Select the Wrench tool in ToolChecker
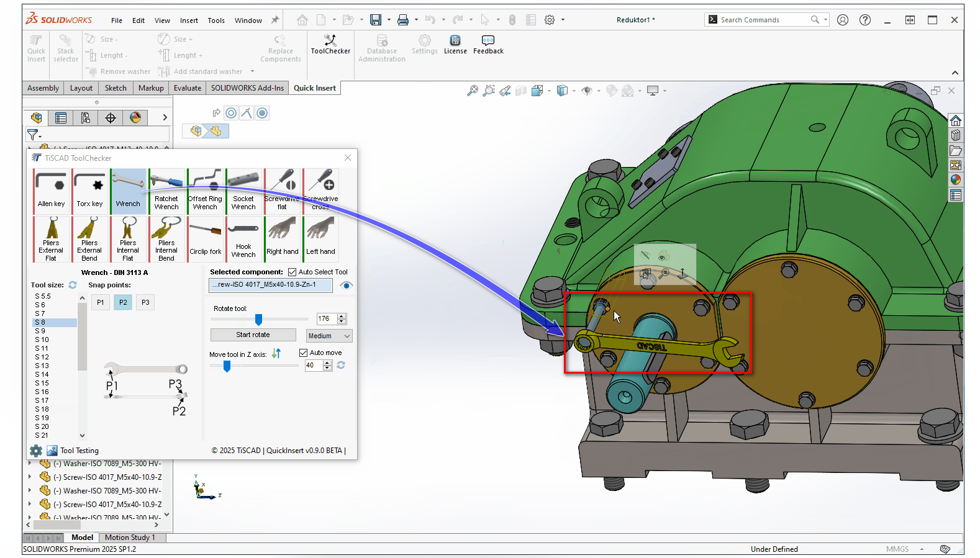The width and height of the screenshot is (980, 558). click(x=128, y=191)
